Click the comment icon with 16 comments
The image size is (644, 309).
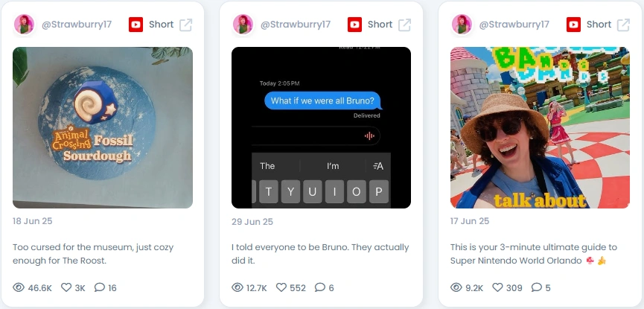pyautogui.click(x=100, y=287)
